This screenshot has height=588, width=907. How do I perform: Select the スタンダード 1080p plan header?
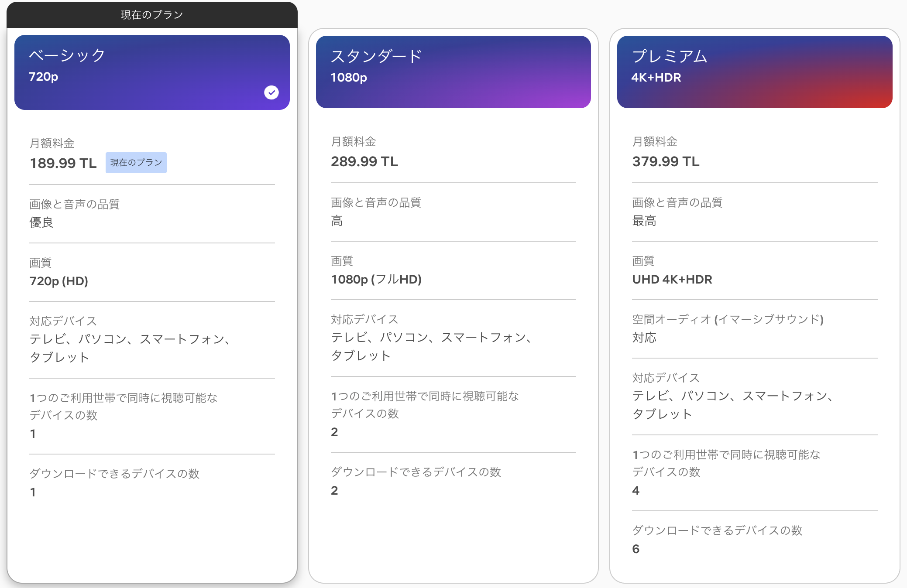click(x=453, y=72)
